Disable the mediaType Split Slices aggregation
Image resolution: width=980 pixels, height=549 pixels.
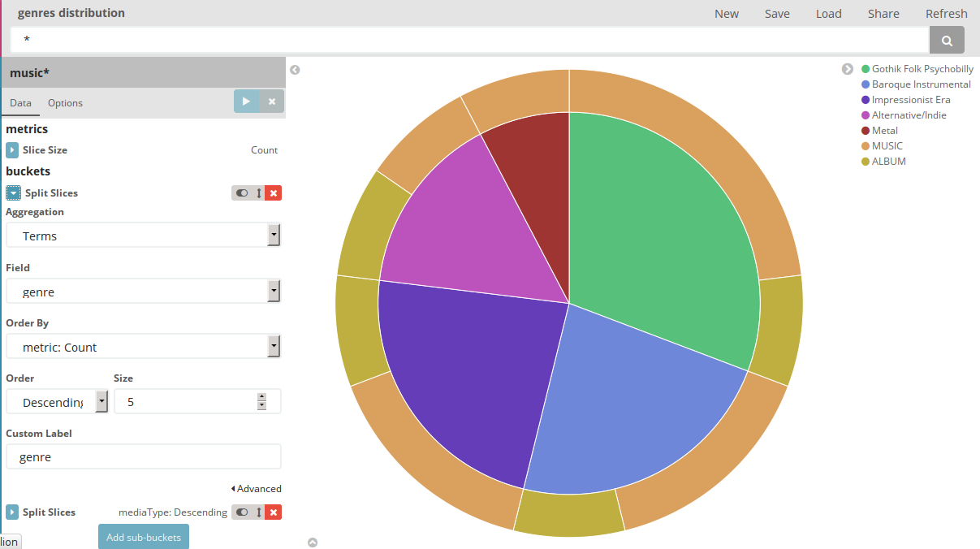[242, 512]
